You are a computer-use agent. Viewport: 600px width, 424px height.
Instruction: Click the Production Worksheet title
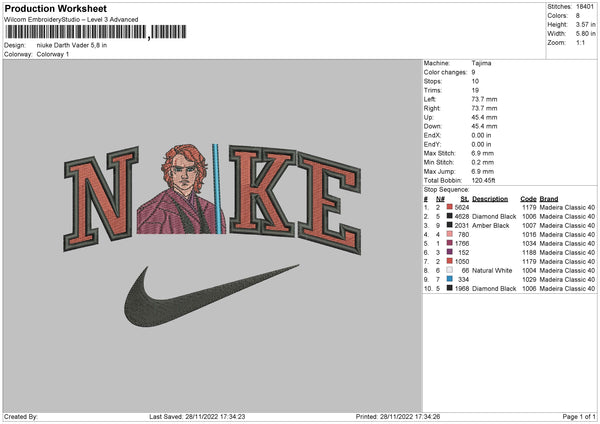coord(55,8)
